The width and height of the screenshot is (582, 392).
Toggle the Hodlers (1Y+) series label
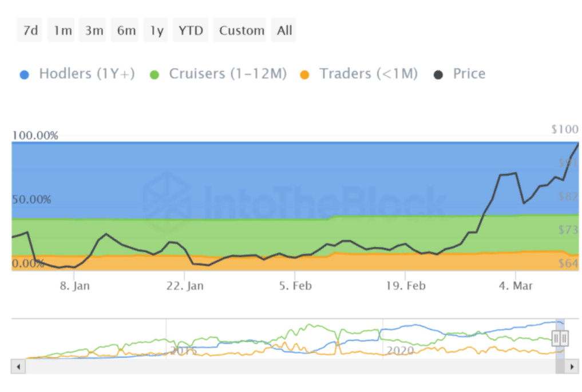point(86,74)
